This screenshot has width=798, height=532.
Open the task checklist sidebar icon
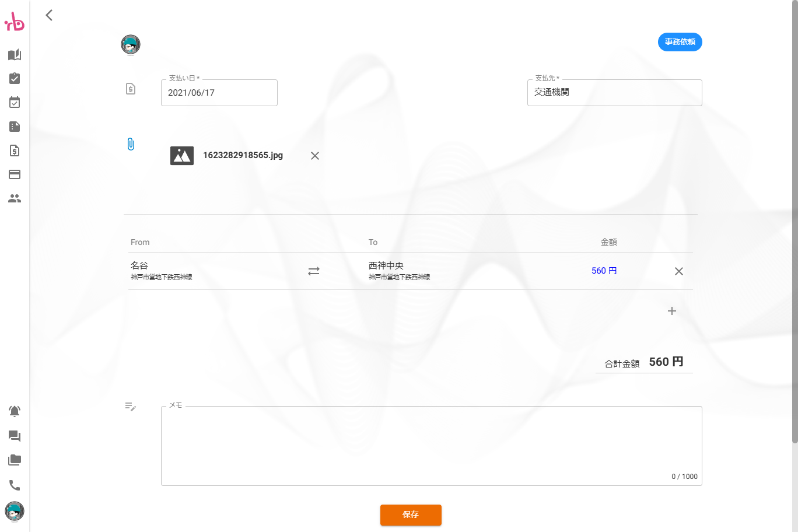click(x=15, y=79)
